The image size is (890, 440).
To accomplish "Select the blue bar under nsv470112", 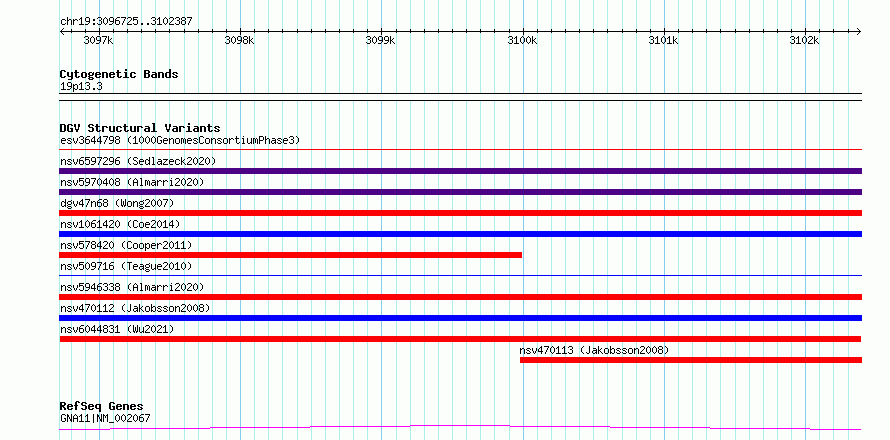I will coord(460,318).
